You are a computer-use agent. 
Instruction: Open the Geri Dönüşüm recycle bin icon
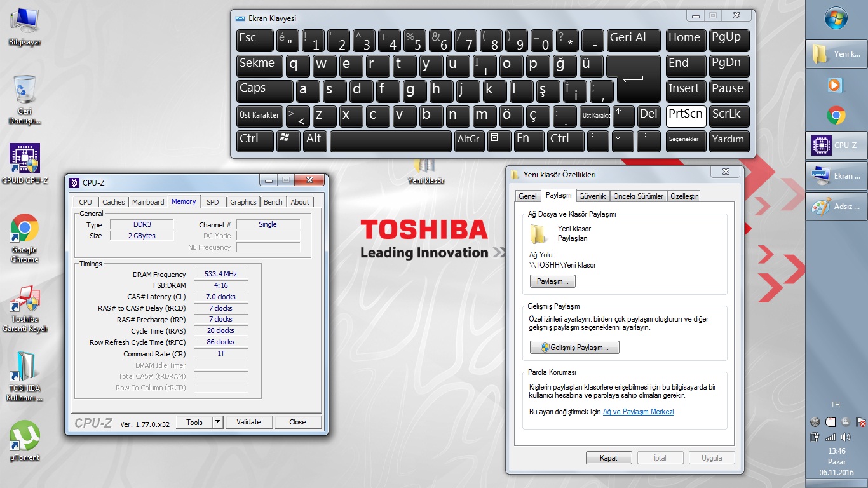point(25,90)
